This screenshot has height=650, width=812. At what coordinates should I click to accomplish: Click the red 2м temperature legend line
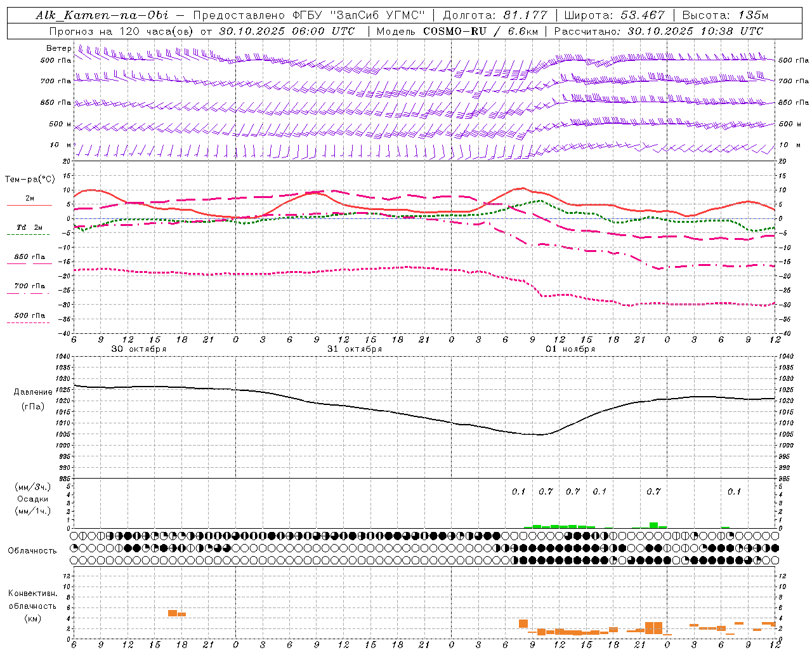pyautogui.click(x=29, y=206)
